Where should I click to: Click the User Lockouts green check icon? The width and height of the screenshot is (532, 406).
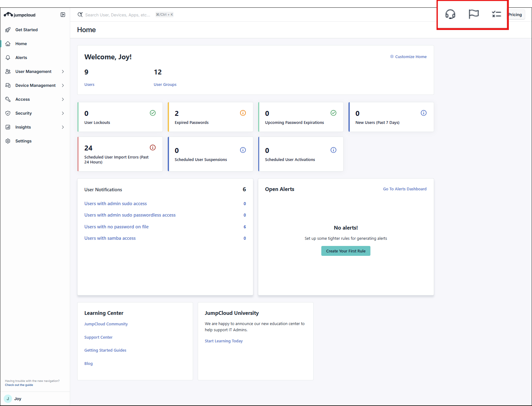[x=153, y=113]
